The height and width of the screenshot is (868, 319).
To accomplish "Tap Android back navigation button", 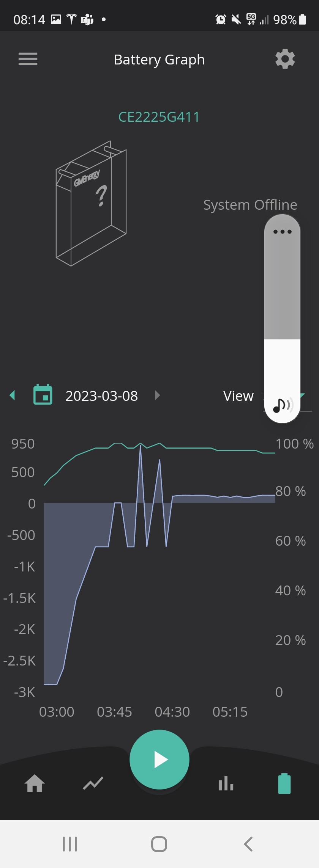I will click(248, 844).
